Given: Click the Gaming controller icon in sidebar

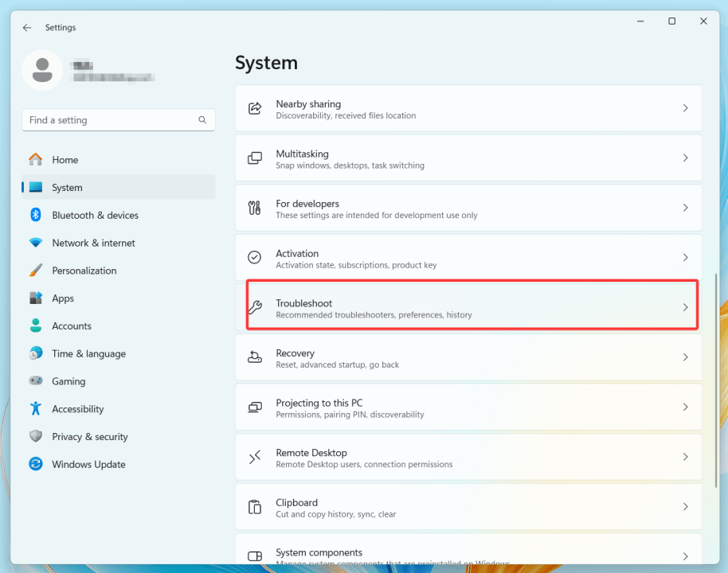Looking at the screenshot, I should coord(36,381).
